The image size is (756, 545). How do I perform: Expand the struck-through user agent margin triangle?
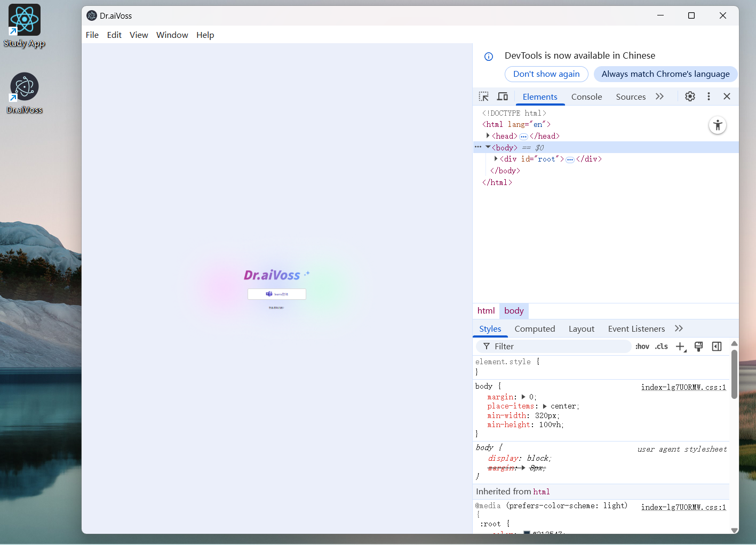pos(523,468)
